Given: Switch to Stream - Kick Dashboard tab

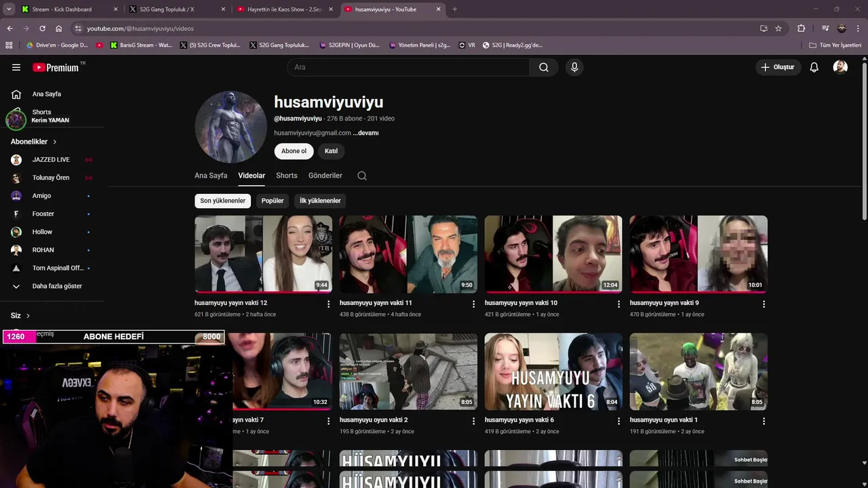Looking at the screenshot, I should pos(68,9).
